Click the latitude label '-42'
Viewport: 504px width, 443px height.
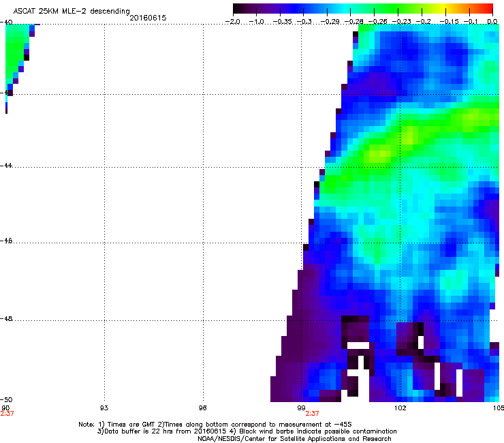[6, 93]
